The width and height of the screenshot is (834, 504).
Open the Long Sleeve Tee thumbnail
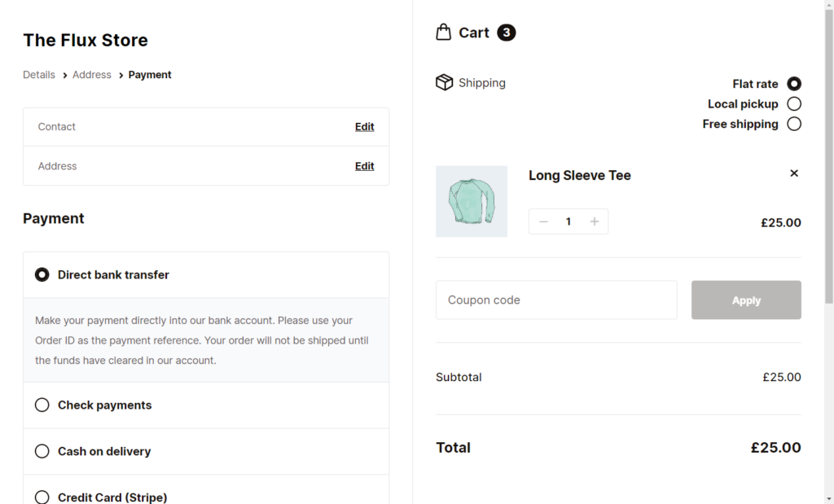(x=472, y=201)
